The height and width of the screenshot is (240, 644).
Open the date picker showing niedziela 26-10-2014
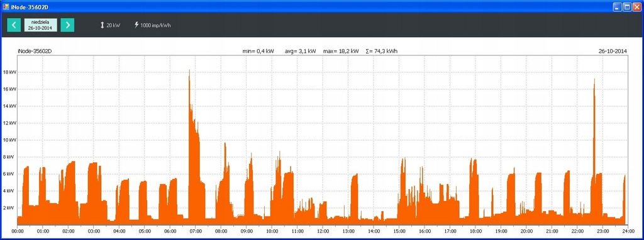pyautogui.click(x=41, y=25)
